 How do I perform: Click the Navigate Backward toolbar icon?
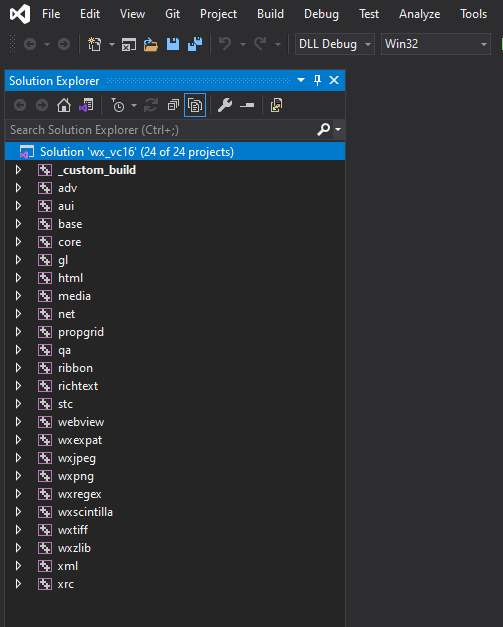pos(30,44)
